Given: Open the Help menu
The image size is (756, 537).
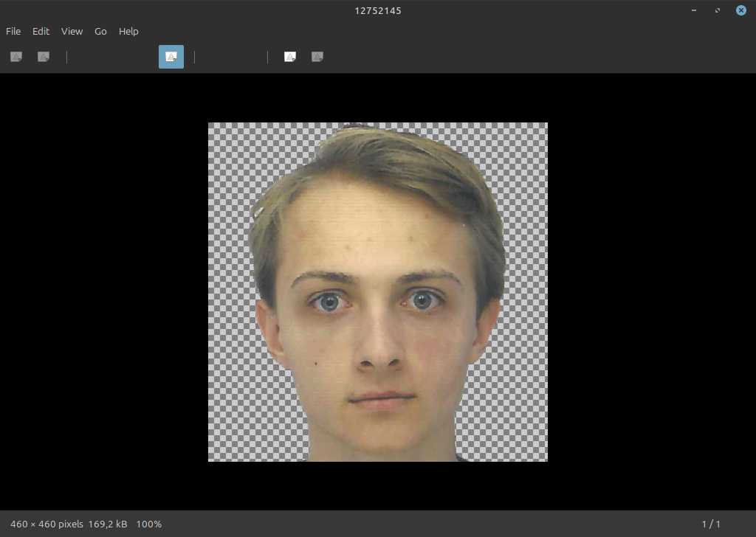Looking at the screenshot, I should tap(128, 31).
